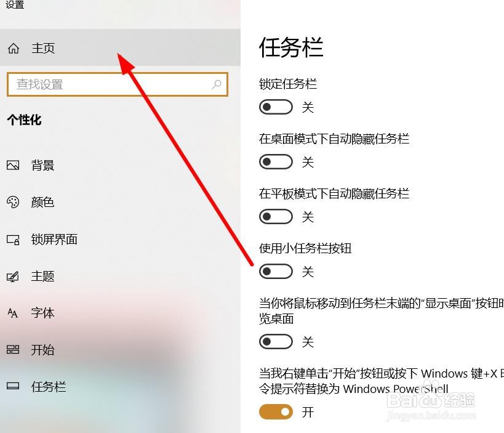504x433 pixels.
Task: Open the 主页 home page
Action: (120, 47)
